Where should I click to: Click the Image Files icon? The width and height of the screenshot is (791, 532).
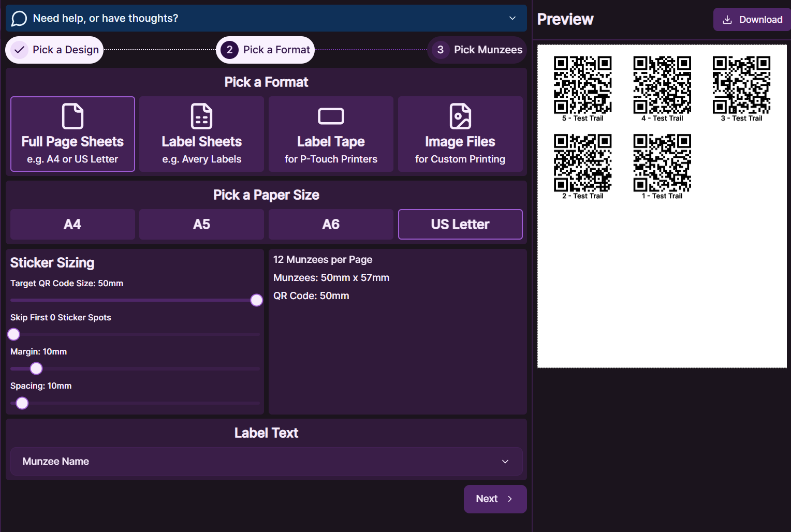click(460, 116)
